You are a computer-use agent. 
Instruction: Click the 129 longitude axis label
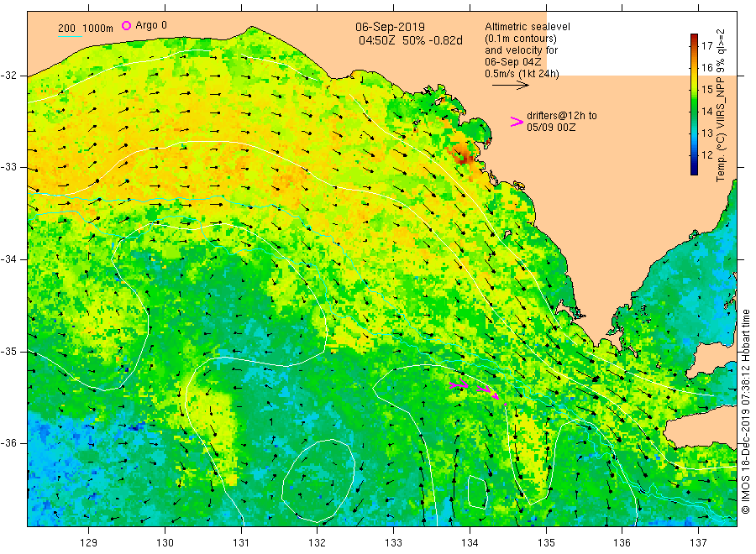[88, 543]
